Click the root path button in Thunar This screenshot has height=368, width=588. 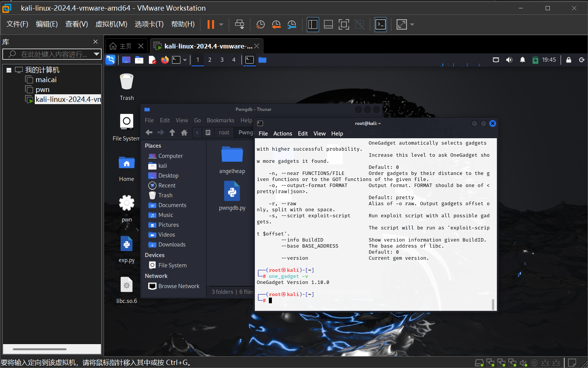(224, 133)
